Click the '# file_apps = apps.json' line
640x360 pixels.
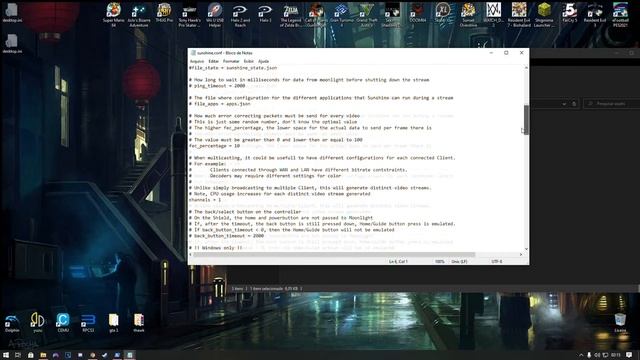[x=220, y=104]
